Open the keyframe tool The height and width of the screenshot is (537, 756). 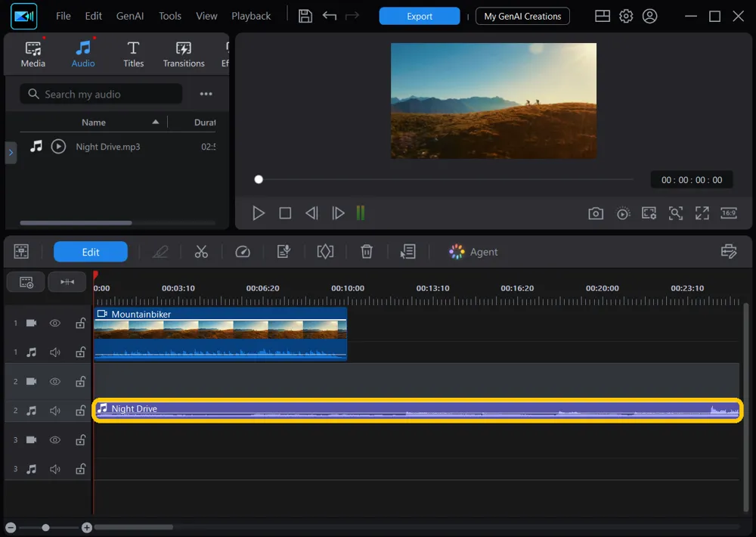(325, 251)
